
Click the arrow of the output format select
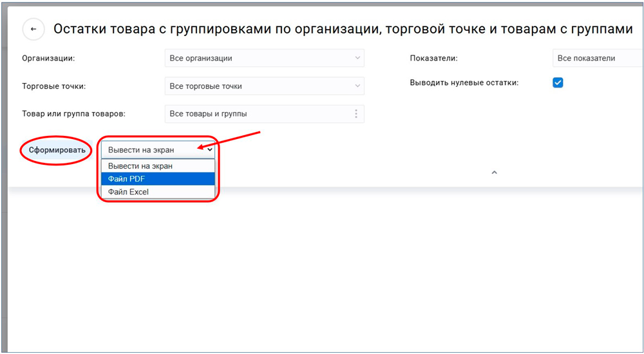209,150
